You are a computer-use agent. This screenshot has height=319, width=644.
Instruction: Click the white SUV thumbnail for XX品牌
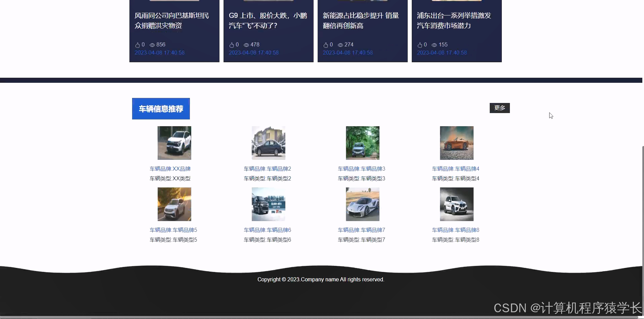(174, 143)
